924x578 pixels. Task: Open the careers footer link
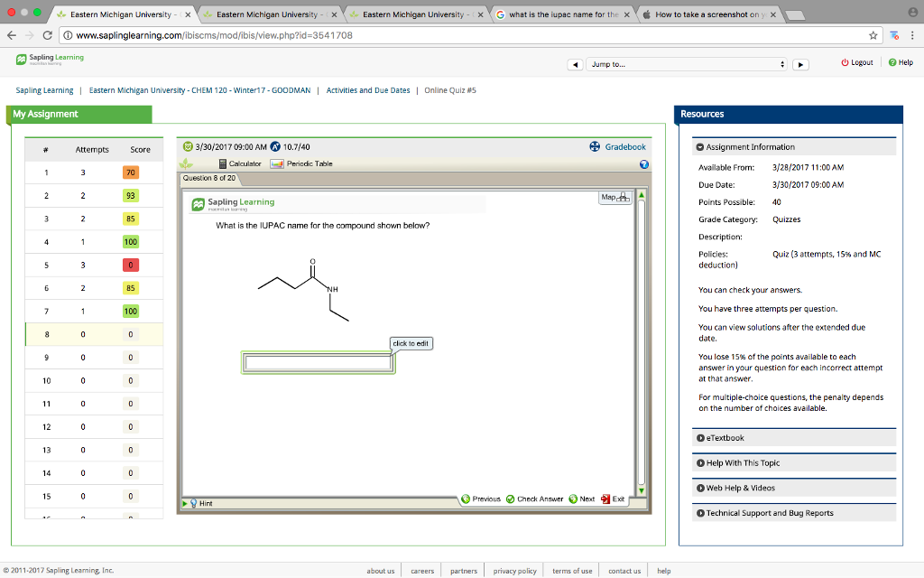422,571
